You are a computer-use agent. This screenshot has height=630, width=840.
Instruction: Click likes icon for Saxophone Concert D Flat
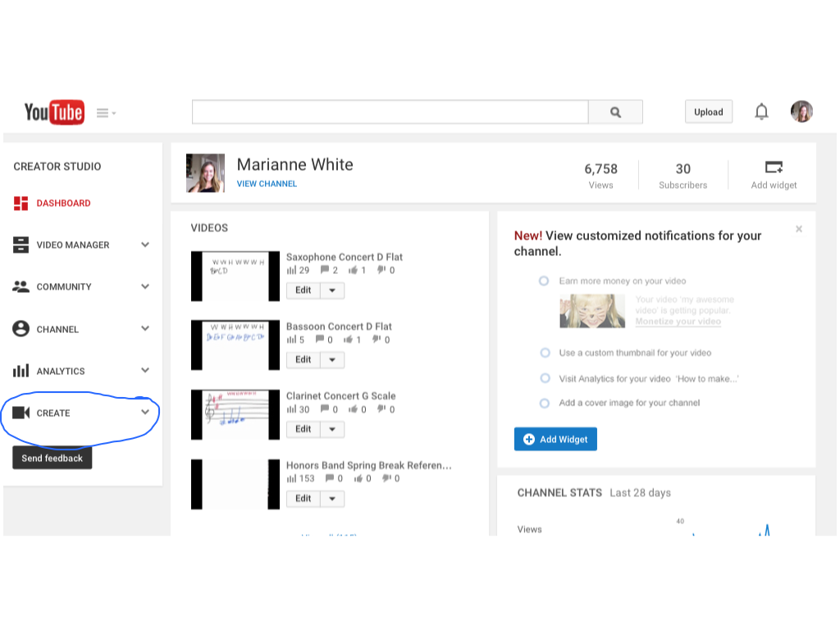(353, 269)
